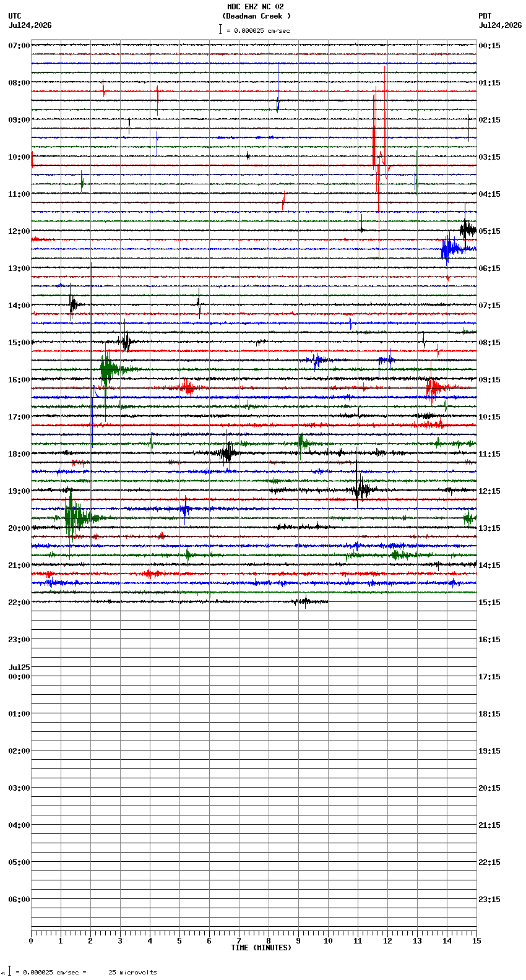Click the 07:00 UTC time label
The height and width of the screenshot is (980, 526).
(19, 46)
